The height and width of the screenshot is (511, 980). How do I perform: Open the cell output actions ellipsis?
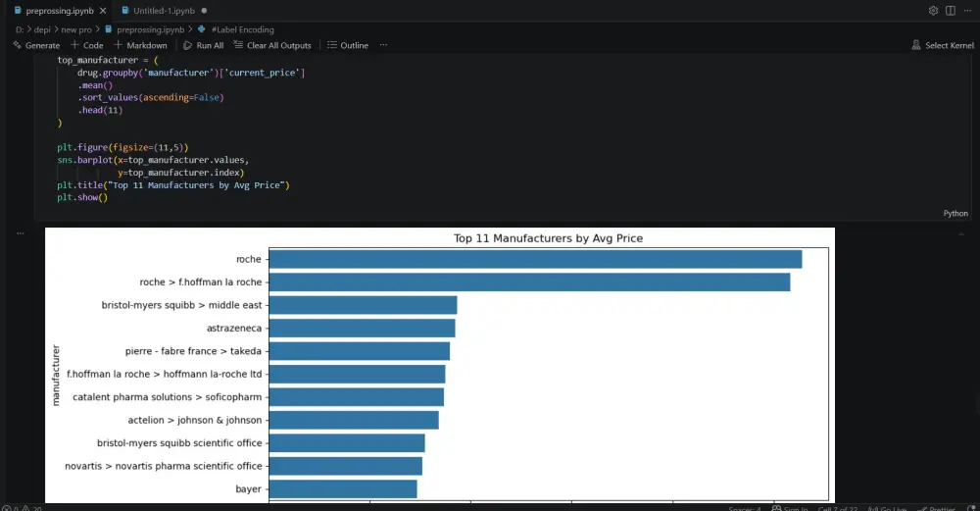pyautogui.click(x=21, y=233)
